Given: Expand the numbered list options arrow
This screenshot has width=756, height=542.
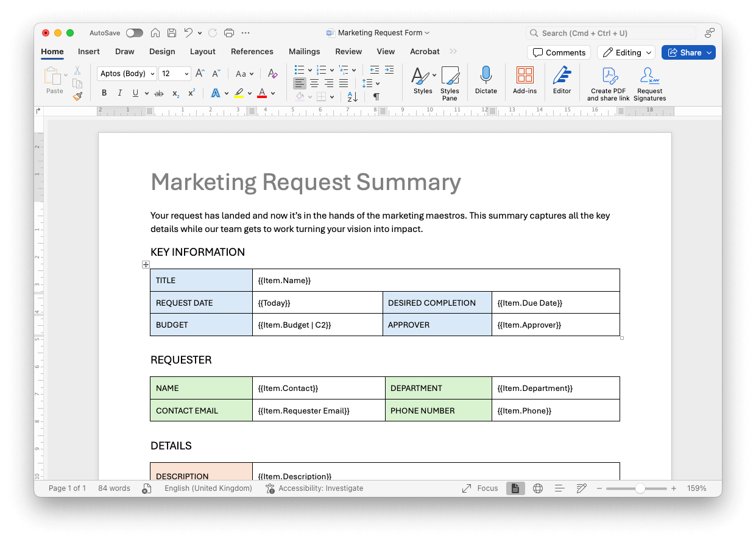Looking at the screenshot, I should click(x=332, y=70).
